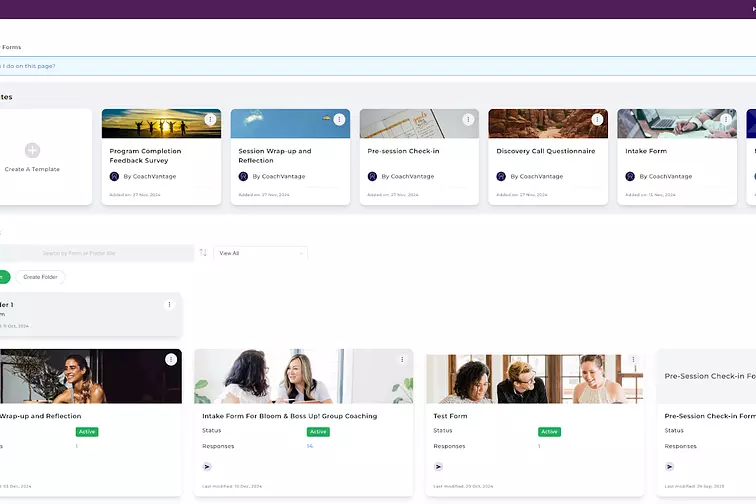
Task: Click the Search by Form or Folder field
Action: pyautogui.click(x=96, y=253)
